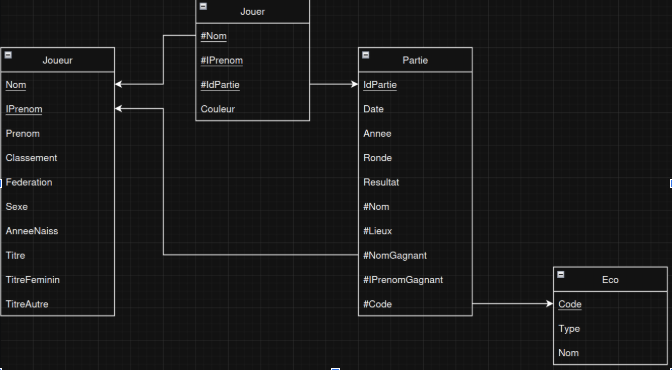672x370 pixels.
Task: Collapse the Jouer table
Action: click(204, 6)
